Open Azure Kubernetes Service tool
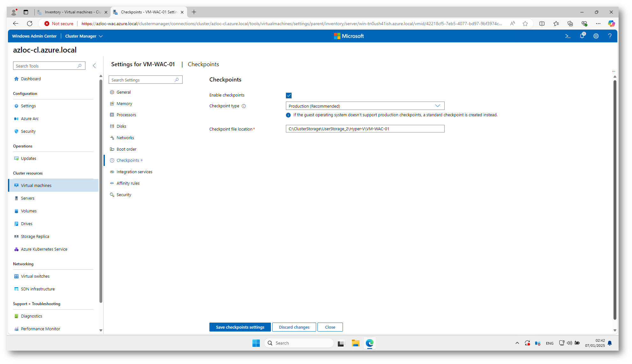 (44, 249)
